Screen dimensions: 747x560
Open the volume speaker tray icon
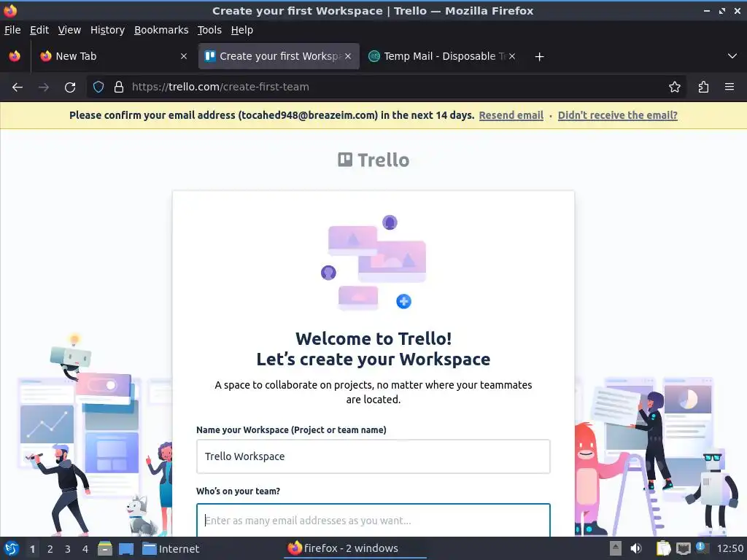click(x=636, y=548)
